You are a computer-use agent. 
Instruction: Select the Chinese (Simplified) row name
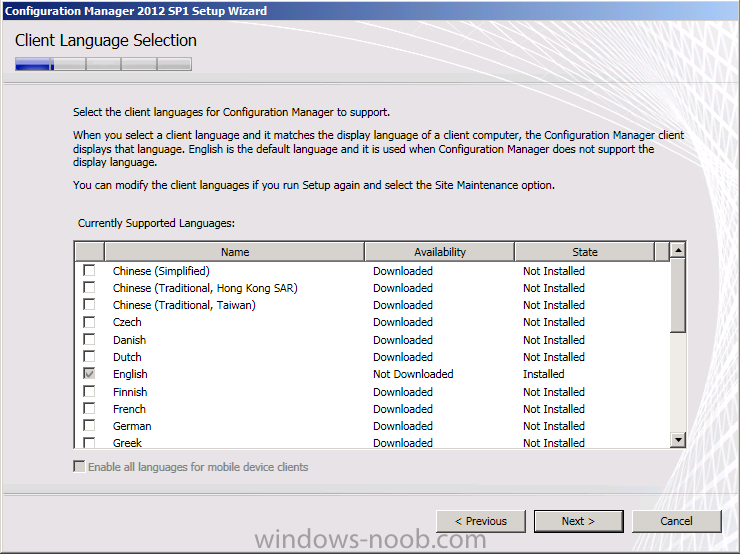point(161,271)
